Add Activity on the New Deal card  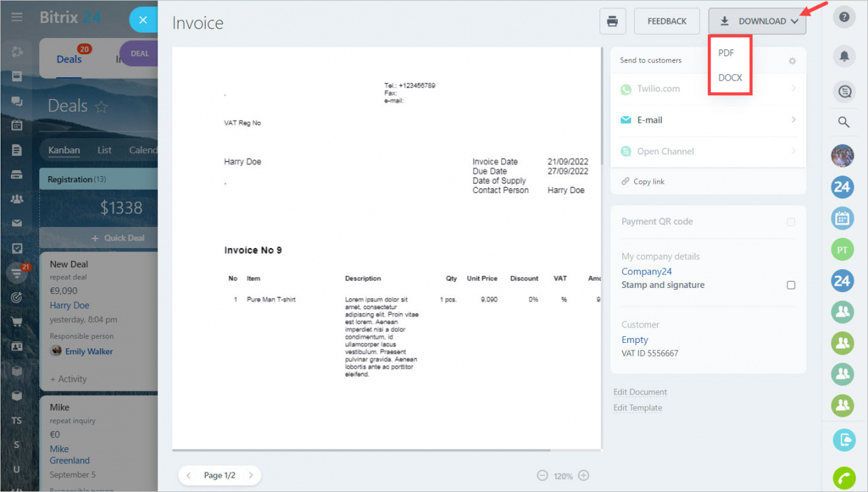pyautogui.click(x=68, y=380)
